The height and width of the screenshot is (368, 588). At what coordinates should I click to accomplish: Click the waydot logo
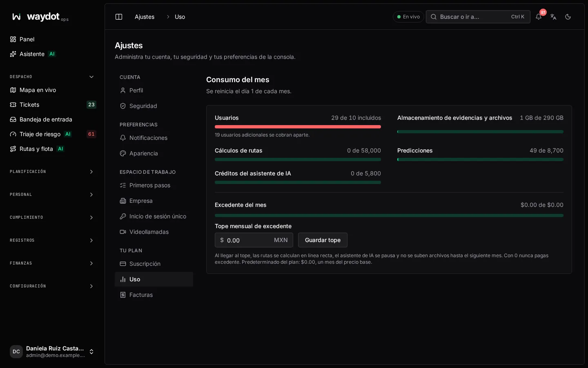click(40, 17)
